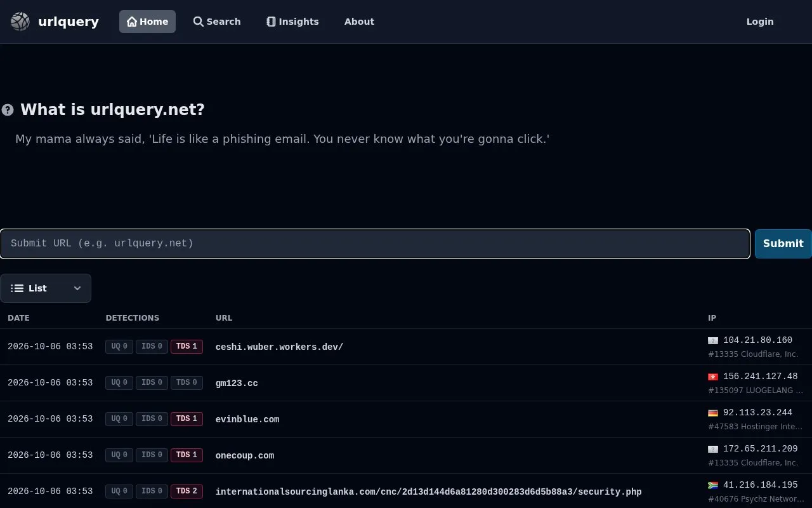Open the Search nav item
This screenshot has height=508, width=812.
pyautogui.click(x=217, y=22)
